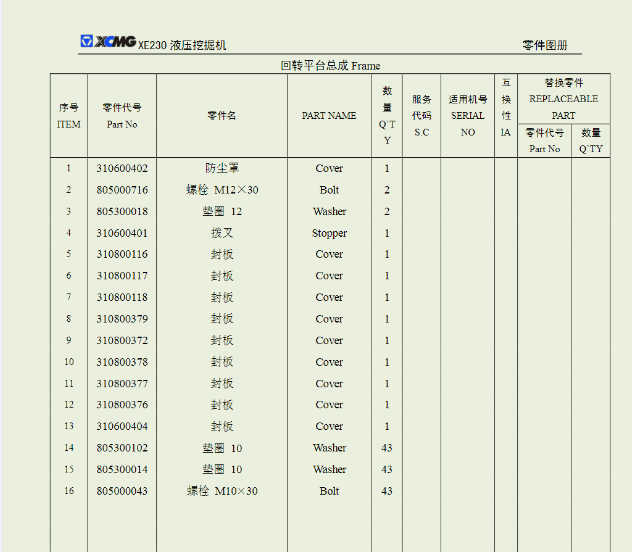Click part number 310600402
Image resolution: width=632 pixels, height=552 pixels.
click(x=122, y=168)
